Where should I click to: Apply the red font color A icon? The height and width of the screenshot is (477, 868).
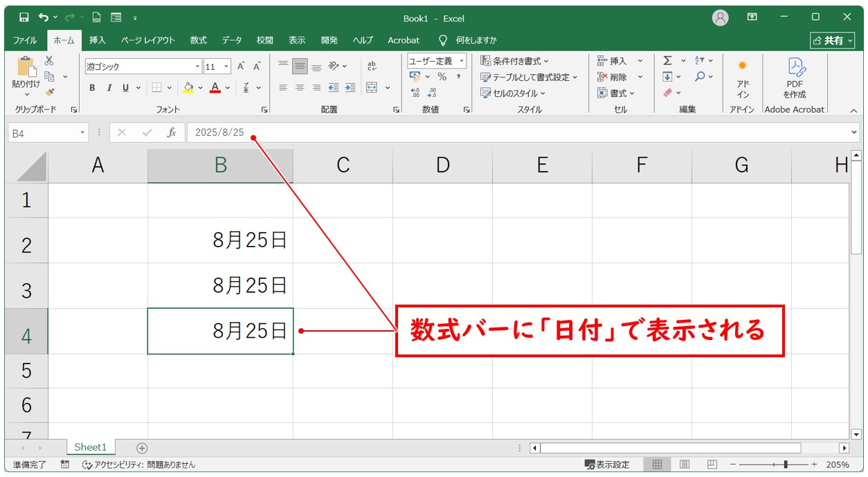pos(215,87)
